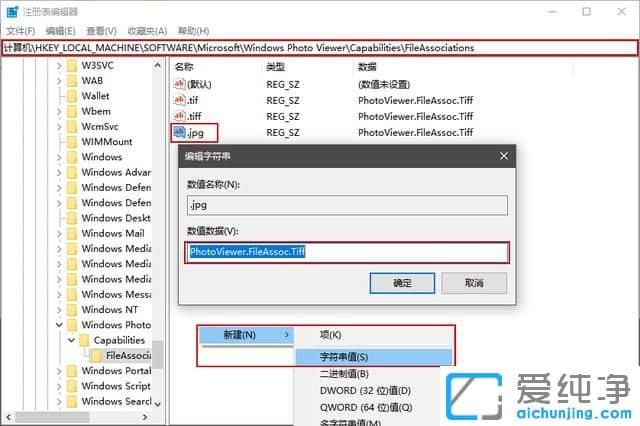This screenshot has width=640, height=426.
Task: Expand the Windows Mail tree node
Action: (x=59, y=233)
